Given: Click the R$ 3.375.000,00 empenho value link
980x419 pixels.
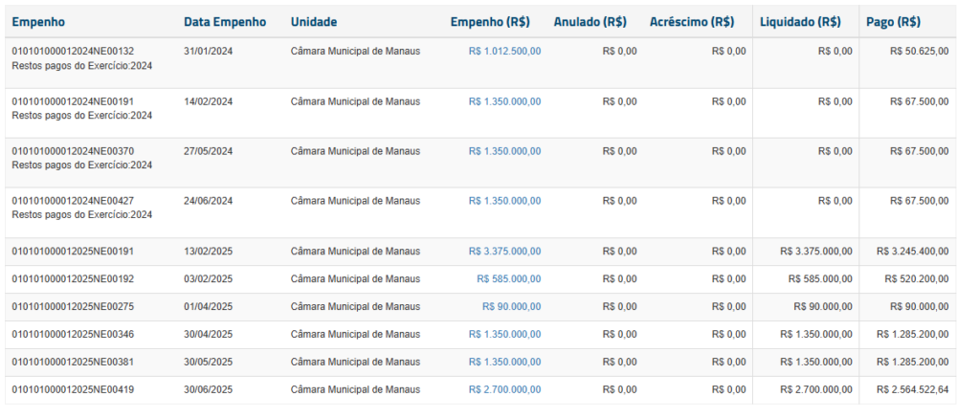Looking at the screenshot, I should 504,252.
